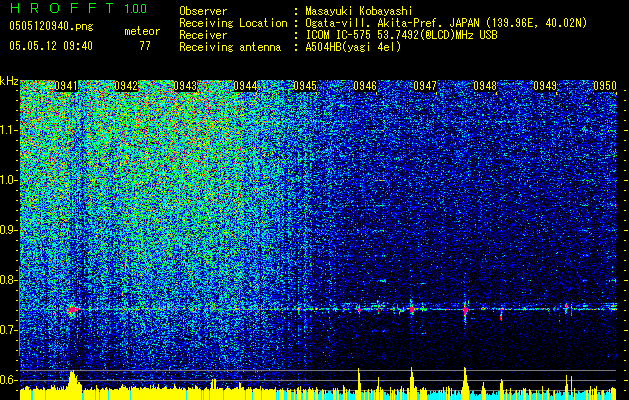Viewport: 629px width, 400px height.
Task: Click the HROFFT 1.00 title text
Action: click(78, 8)
